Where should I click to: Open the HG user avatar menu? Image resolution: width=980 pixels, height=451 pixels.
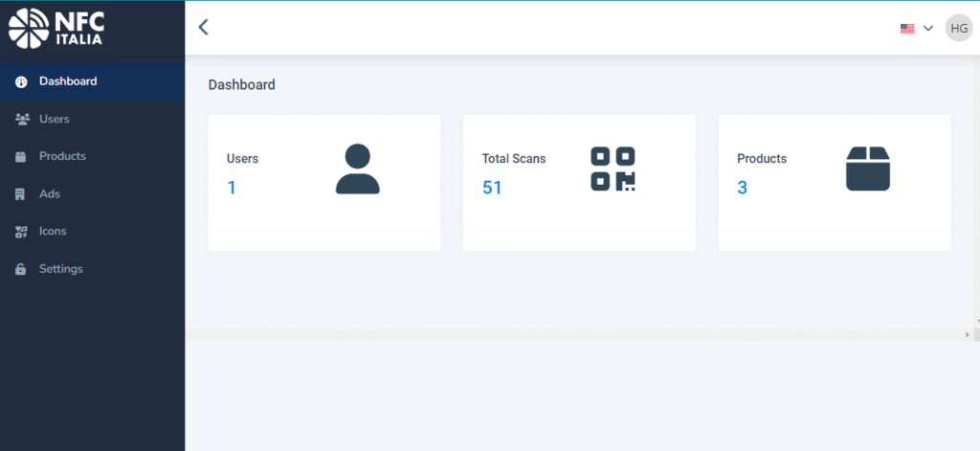pyautogui.click(x=958, y=28)
